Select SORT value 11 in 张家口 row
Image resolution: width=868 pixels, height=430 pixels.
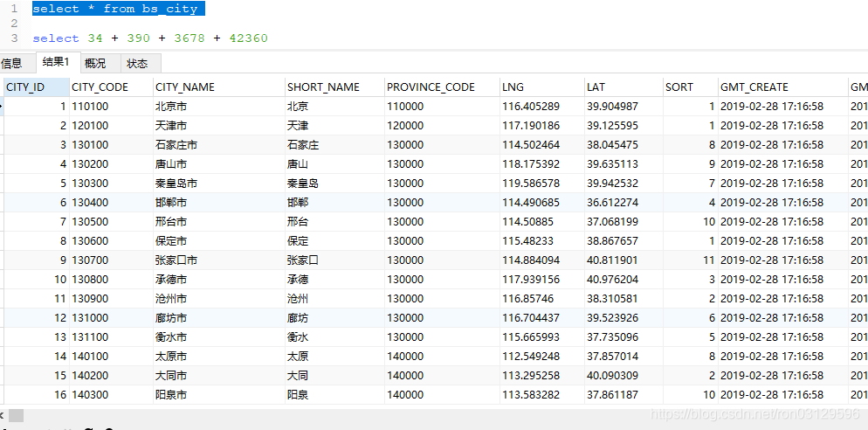click(x=691, y=260)
